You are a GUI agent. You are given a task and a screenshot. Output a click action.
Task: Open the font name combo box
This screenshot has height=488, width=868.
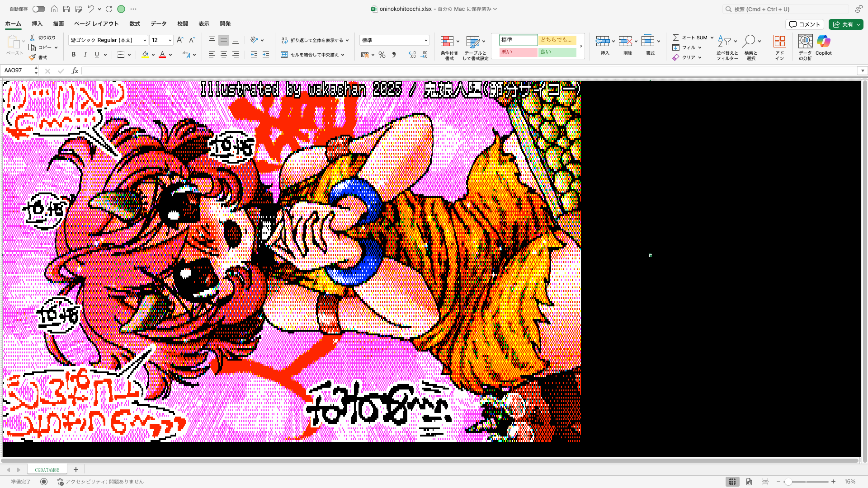click(108, 40)
